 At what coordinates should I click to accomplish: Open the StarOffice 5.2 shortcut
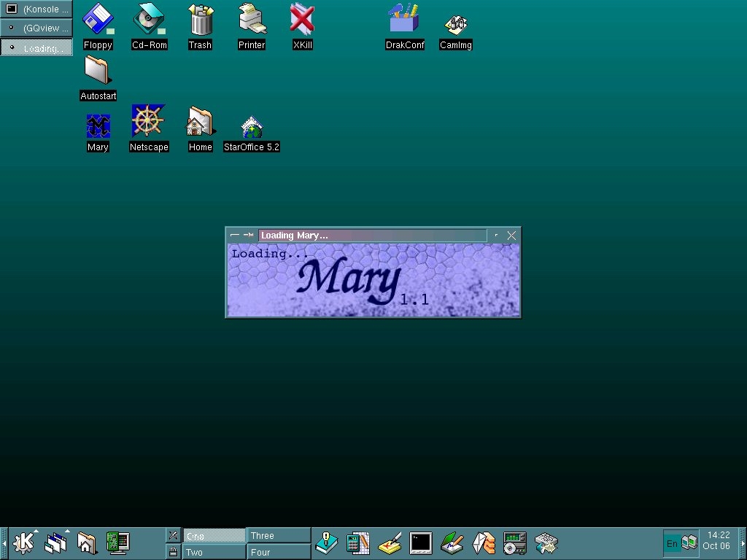[251, 128]
